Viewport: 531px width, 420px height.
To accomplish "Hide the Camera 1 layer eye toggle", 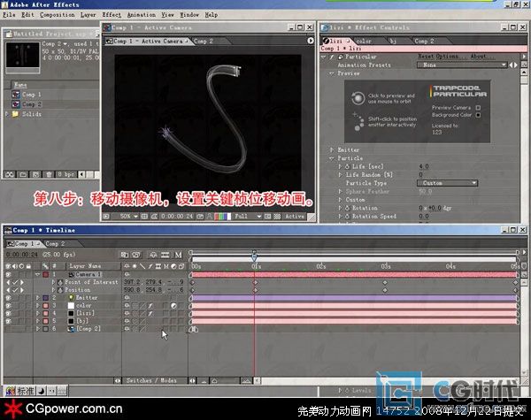I will pos(8,274).
